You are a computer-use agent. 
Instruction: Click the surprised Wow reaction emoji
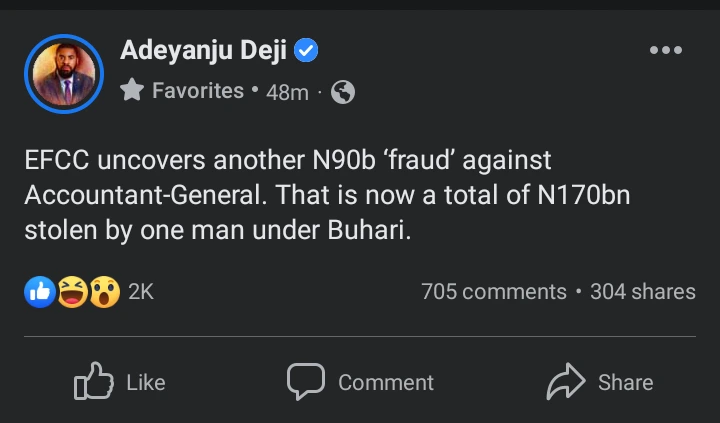(104, 292)
